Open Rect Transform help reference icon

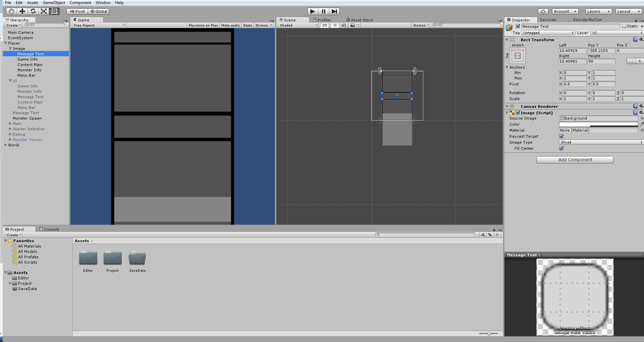pos(635,40)
